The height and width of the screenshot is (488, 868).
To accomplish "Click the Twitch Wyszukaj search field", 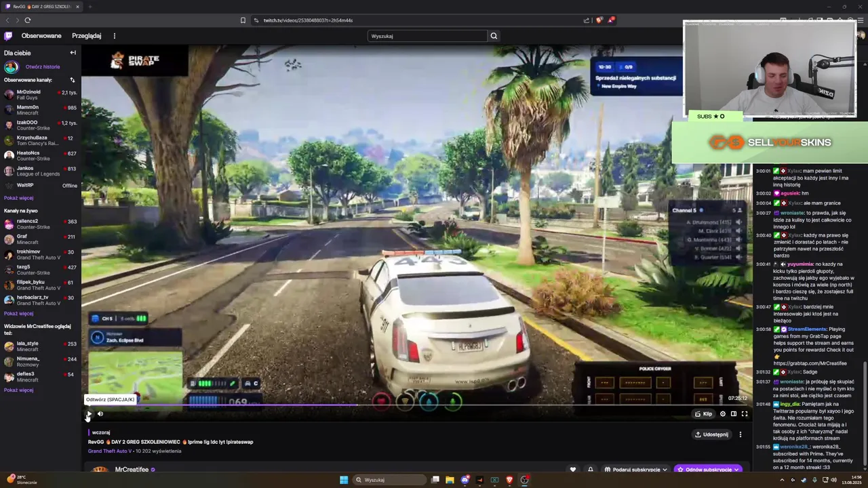I will tap(427, 36).
